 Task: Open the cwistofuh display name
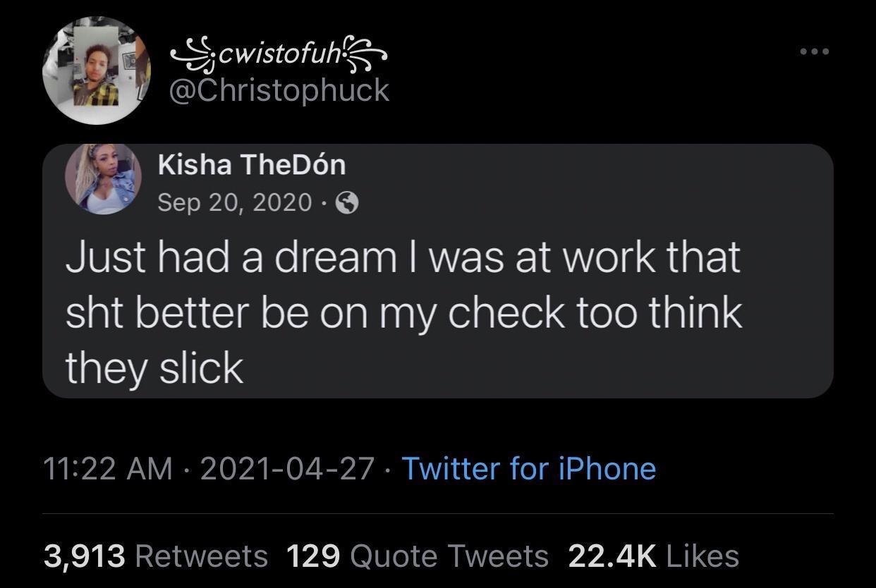point(280,54)
